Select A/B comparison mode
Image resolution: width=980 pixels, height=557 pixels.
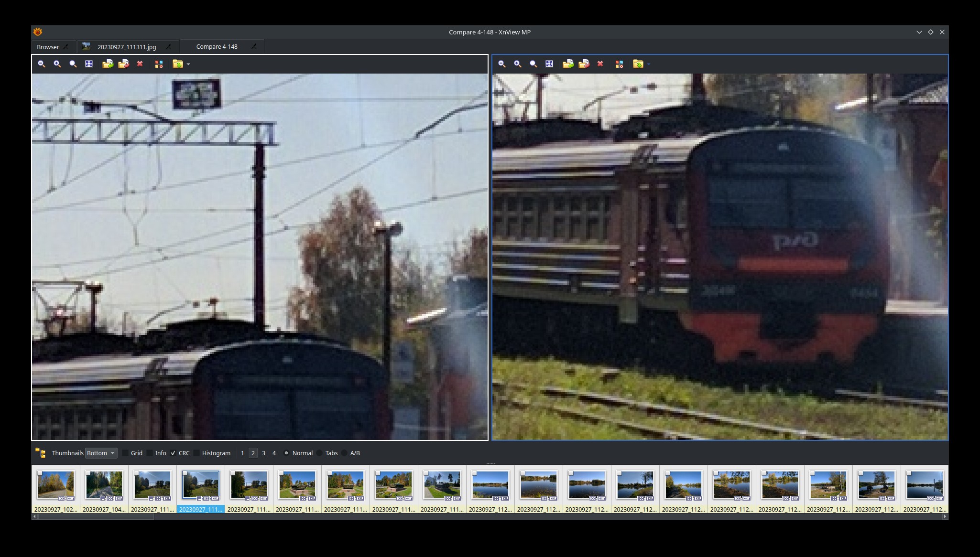[344, 453]
